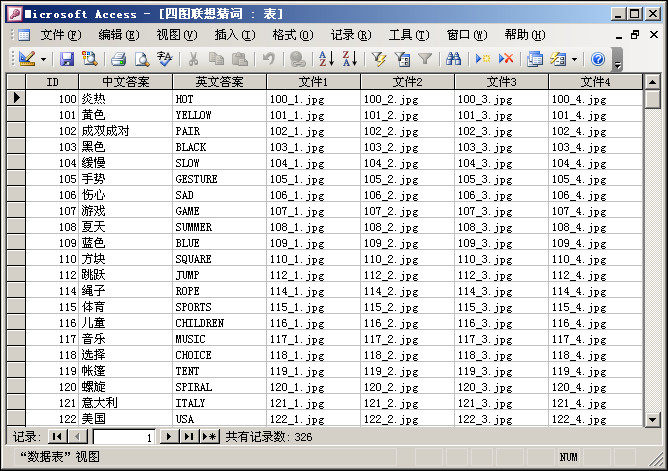Click the Save floppy disk icon
The height and width of the screenshot is (471, 668).
point(67,59)
